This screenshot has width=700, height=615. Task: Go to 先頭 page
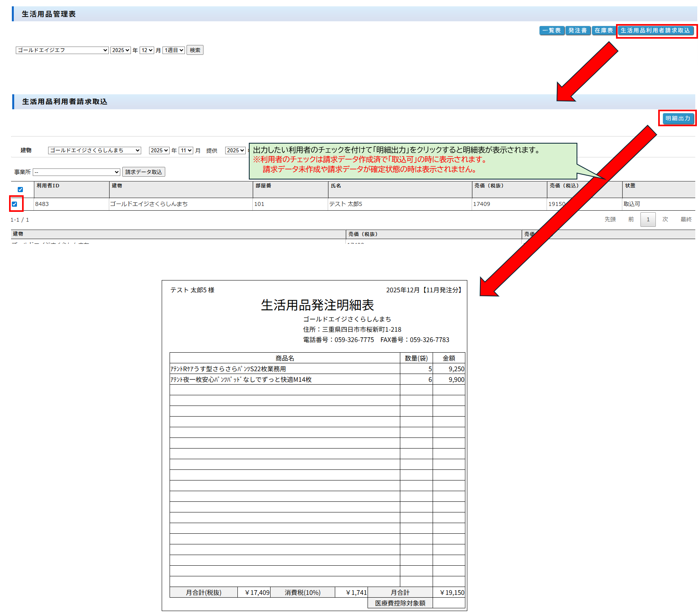click(x=610, y=219)
